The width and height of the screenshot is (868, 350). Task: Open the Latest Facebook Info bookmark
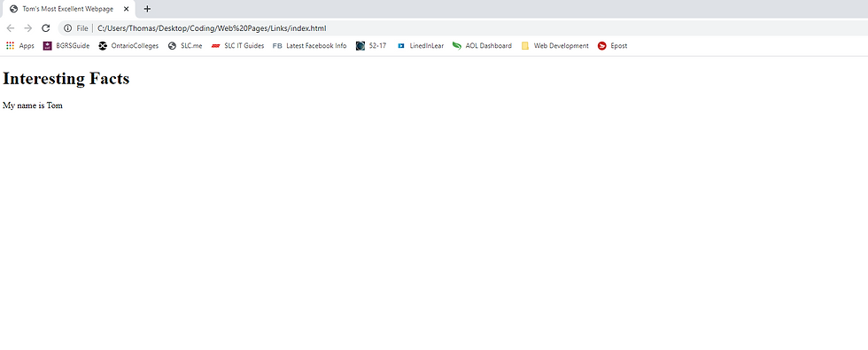click(x=309, y=46)
